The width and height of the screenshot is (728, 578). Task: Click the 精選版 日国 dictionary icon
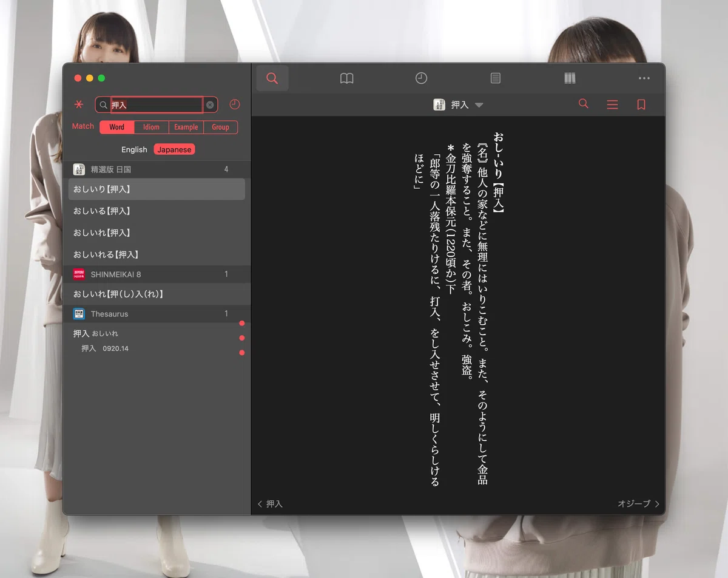[79, 169]
